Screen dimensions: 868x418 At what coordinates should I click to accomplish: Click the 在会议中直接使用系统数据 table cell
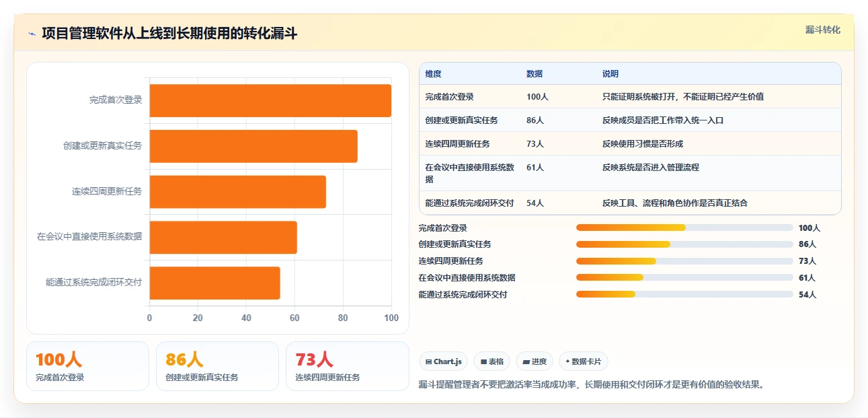click(x=470, y=174)
